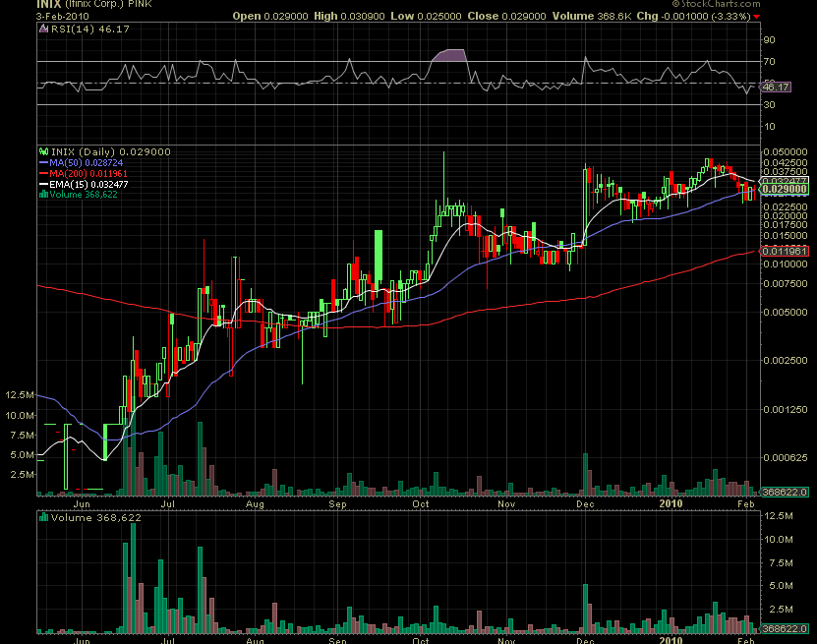Click 12.5M on the lower Volume panel's right axis

(779, 516)
